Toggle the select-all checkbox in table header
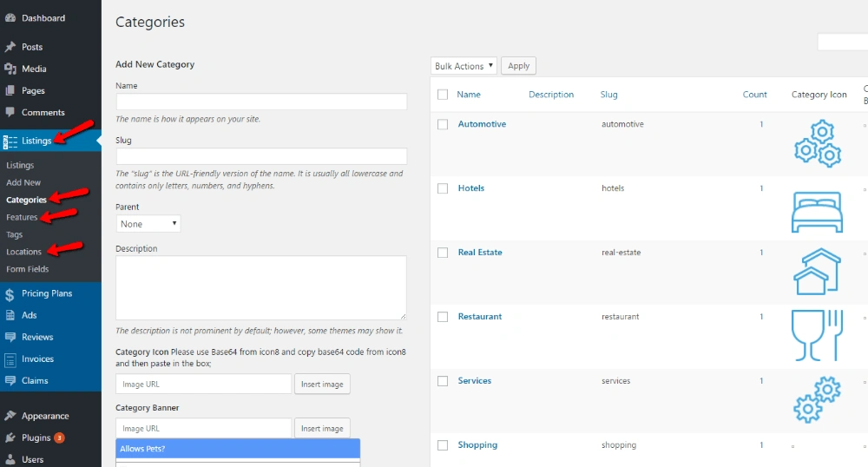The image size is (868, 467). (443, 95)
